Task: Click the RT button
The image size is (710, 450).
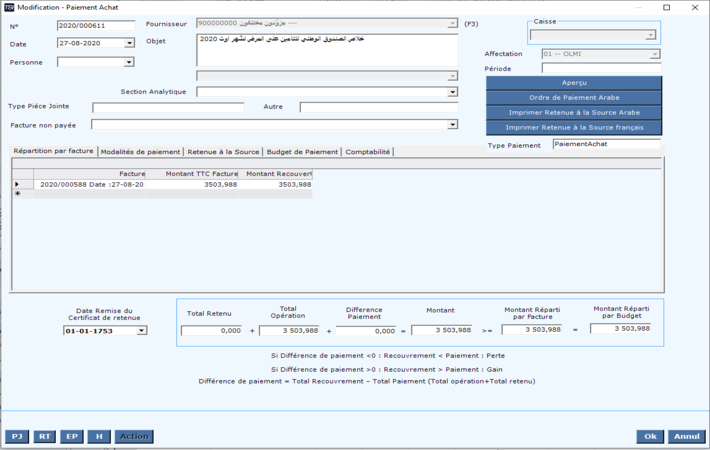Action: 44,436
